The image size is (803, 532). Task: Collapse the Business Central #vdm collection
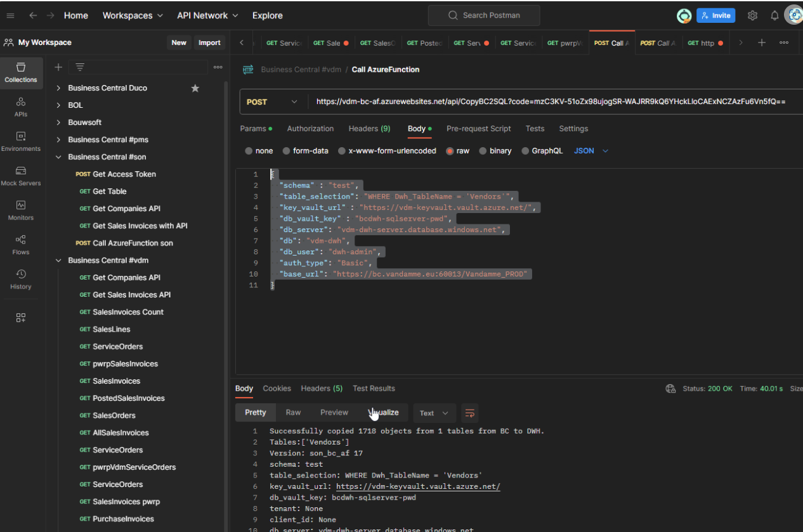(59, 260)
